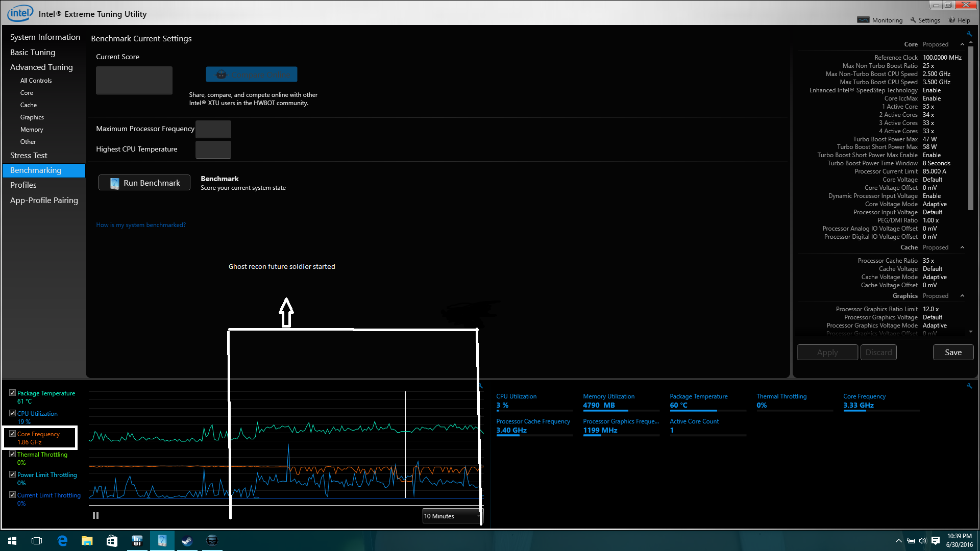Open the Windows Start menu
The image size is (980, 551).
click(x=12, y=541)
